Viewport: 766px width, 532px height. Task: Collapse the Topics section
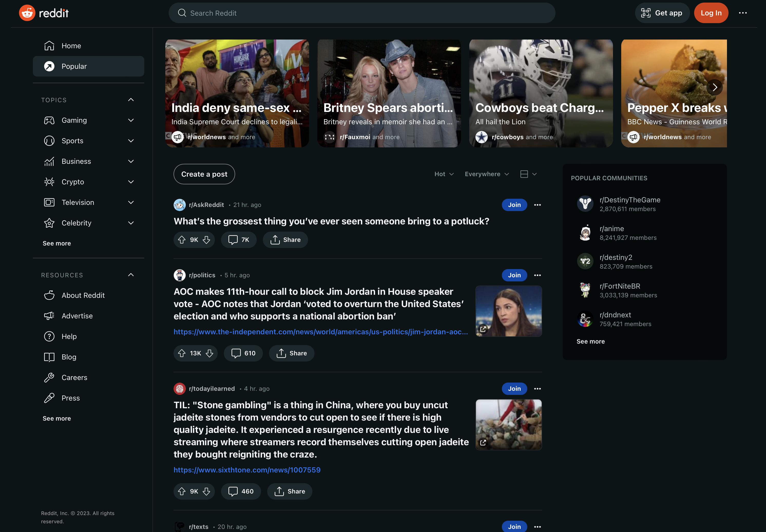pos(131,100)
